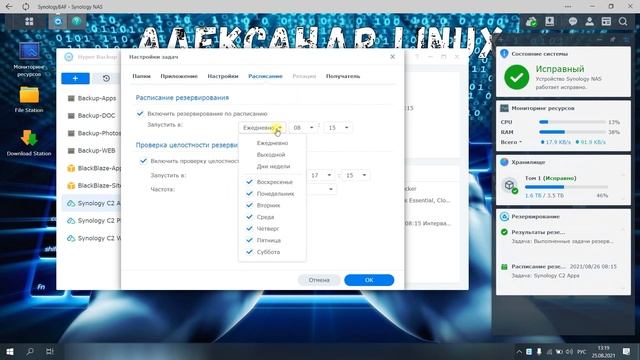Switch to the Получатель tab
The height and width of the screenshot is (360, 640).
coord(343,76)
